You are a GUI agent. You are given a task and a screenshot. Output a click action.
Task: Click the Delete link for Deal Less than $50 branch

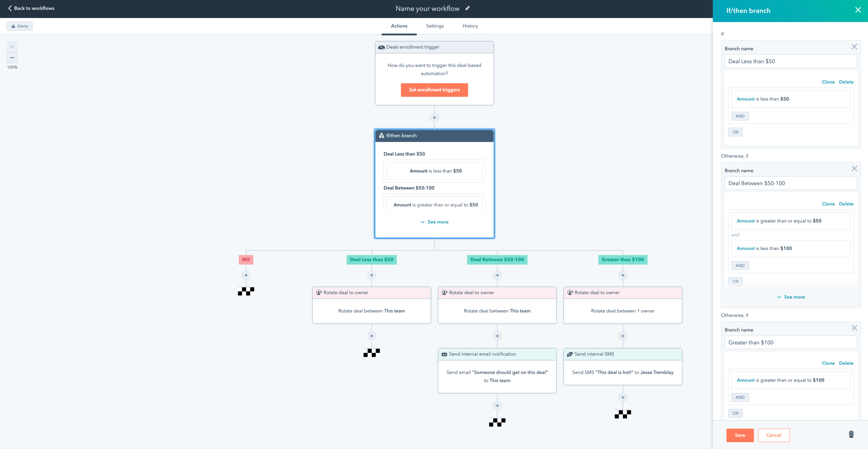pyautogui.click(x=846, y=83)
